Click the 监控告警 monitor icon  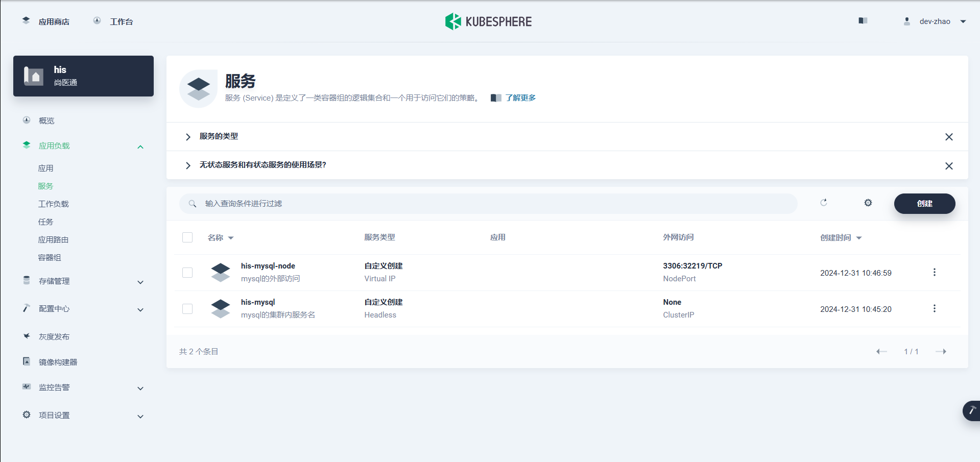[x=27, y=386]
